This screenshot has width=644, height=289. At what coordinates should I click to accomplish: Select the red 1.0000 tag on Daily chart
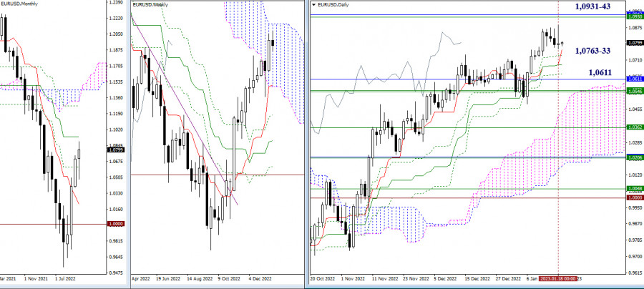(633, 197)
